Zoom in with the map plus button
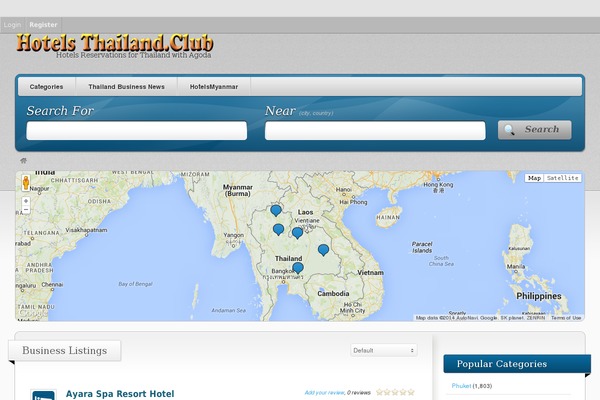The width and height of the screenshot is (600, 400). (x=26, y=201)
